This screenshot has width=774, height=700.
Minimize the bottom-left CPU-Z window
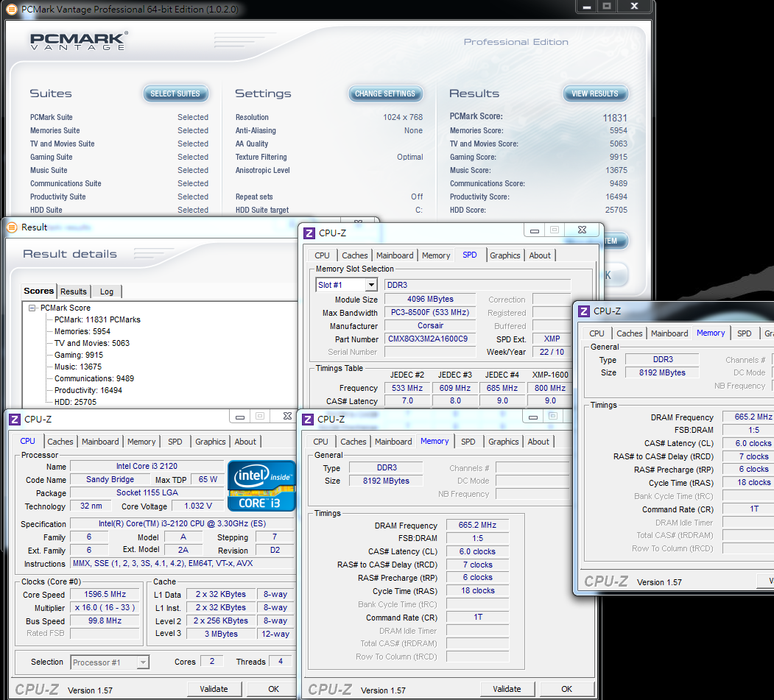(x=240, y=417)
